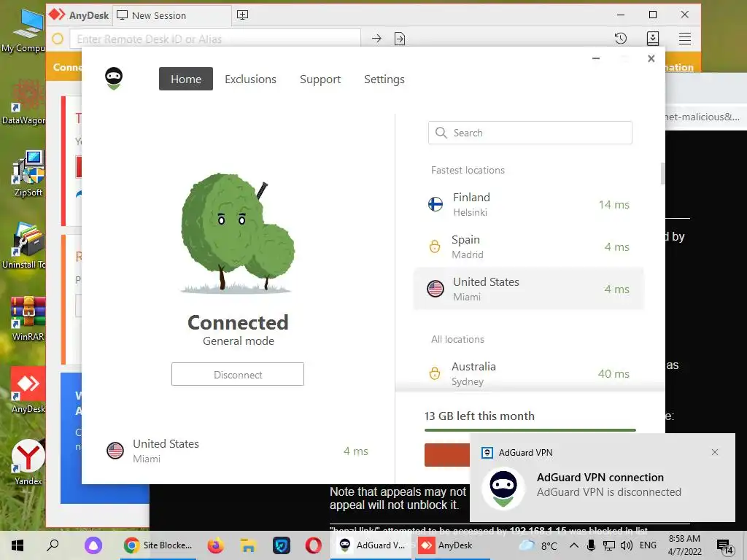
Task: Click the connect arrow in AnyDesk
Action: 376,39
